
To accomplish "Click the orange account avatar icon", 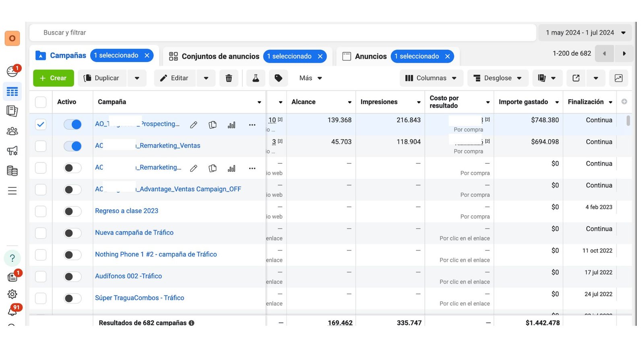I will pos(12,38).
